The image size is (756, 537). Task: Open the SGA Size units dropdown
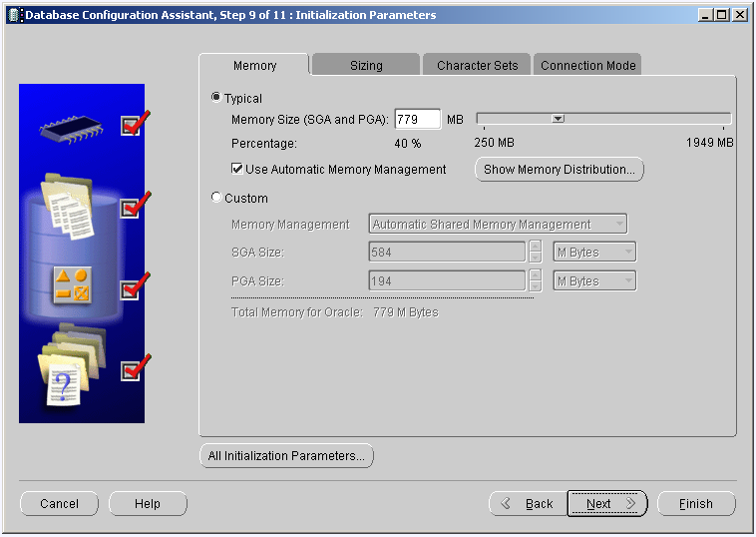pyautogui.click(x=594, y=252)
